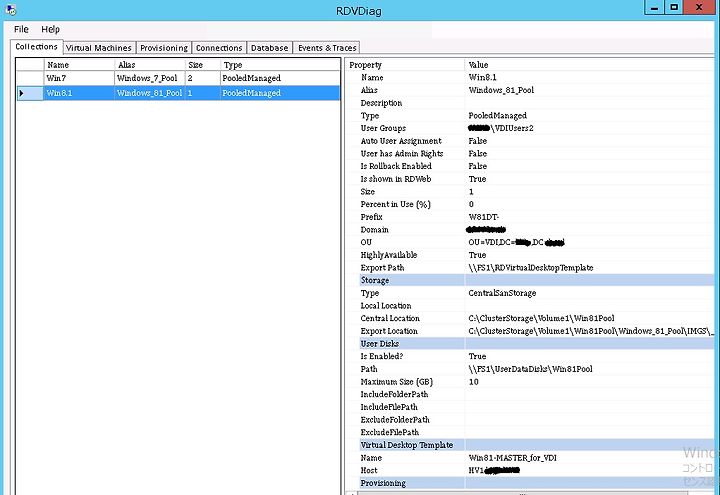720x495 pixels.
Task: Switch to the Connections tab
Action: click(x=219, y=48)
